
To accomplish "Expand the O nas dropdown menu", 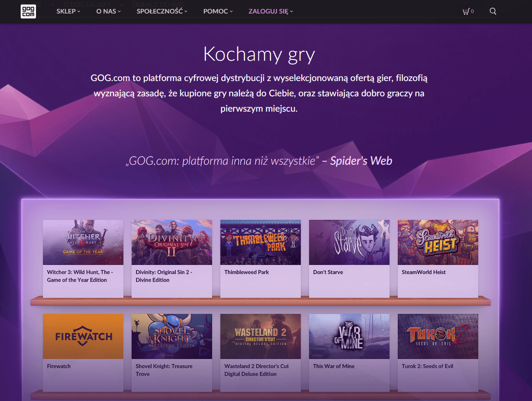I will tap(108, 11).
